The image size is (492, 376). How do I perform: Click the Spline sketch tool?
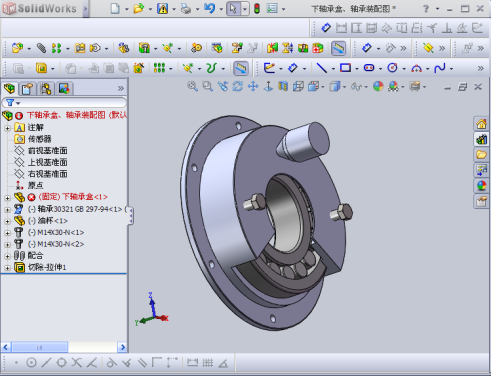click(x=440, y=68)
